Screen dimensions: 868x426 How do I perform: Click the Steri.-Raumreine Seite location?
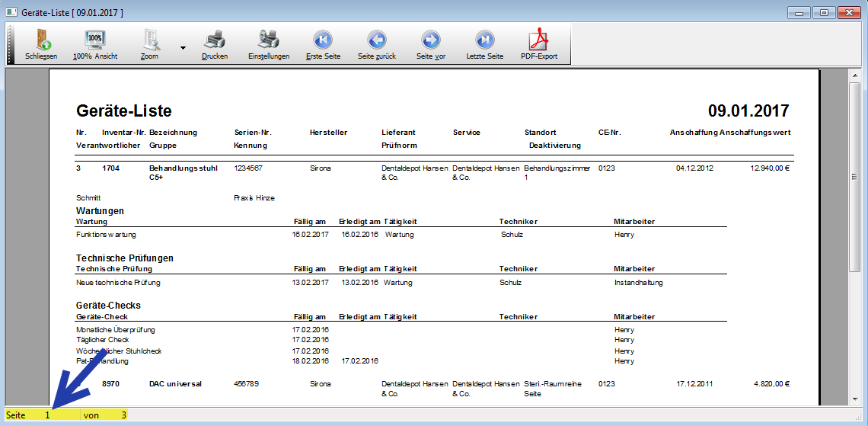[553, 389]
